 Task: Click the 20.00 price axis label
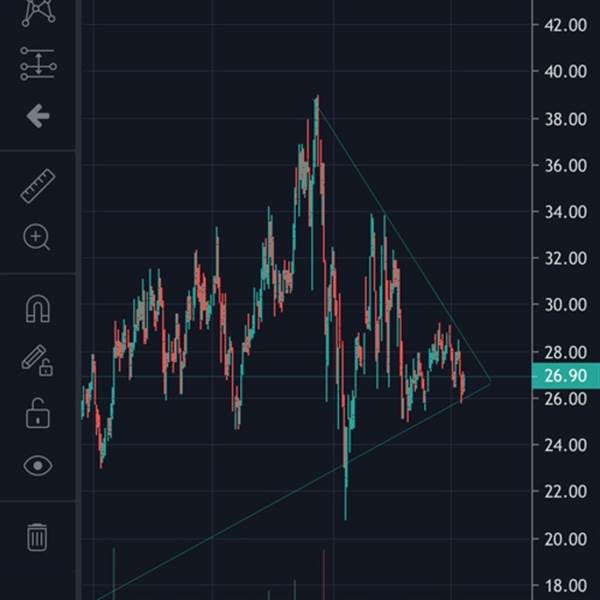[566, 539]
